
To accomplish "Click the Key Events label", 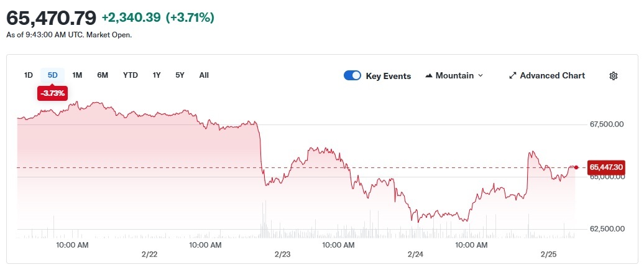I will pos(388,76).
